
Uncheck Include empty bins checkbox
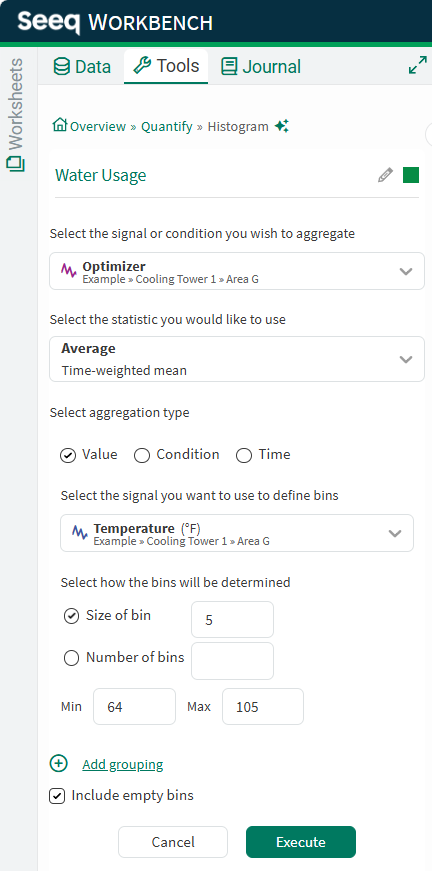click(x=57, y=796)
